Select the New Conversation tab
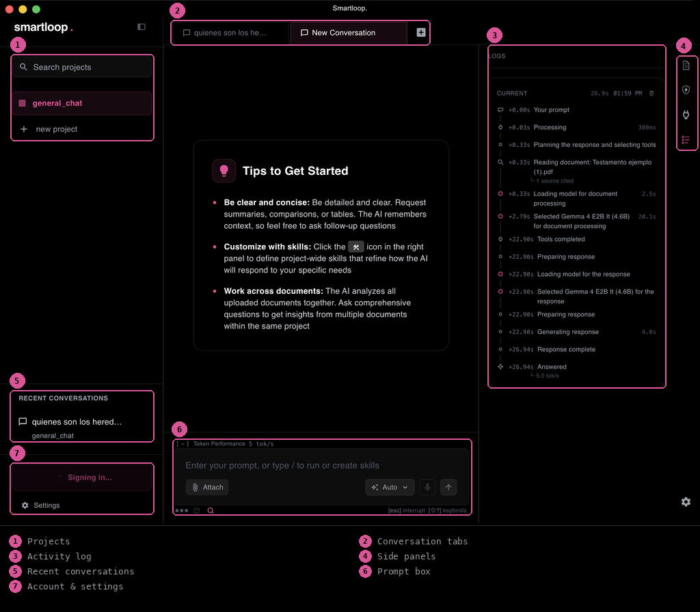This screenshot has width=700, height=612. pyautogui.click(x=349, y=33)
